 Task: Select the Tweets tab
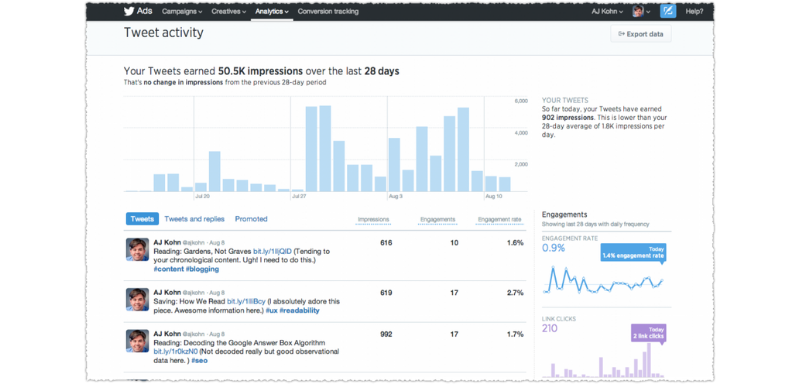[142, 219]
